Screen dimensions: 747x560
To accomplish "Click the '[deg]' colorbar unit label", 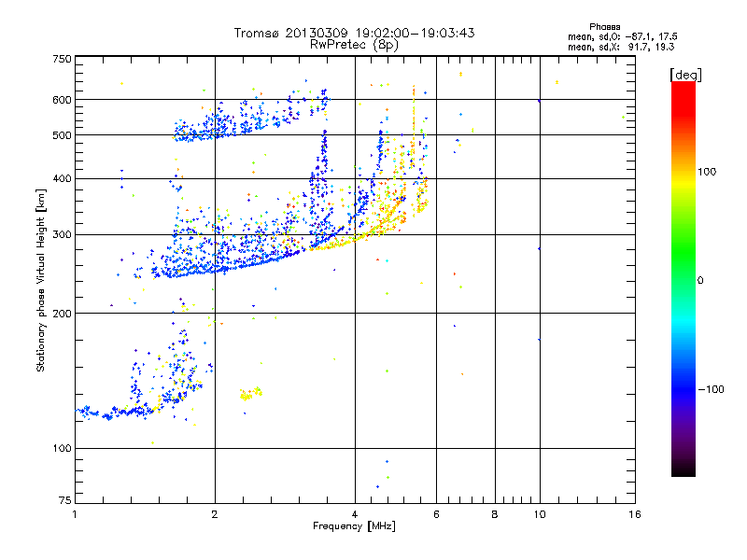I will (x=685, y=75).
